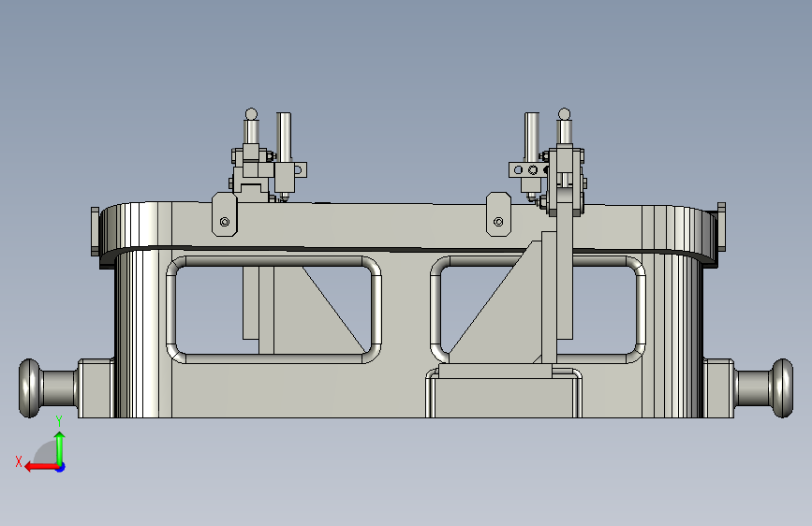Select the right round knob handle of the model

point(782,387)
